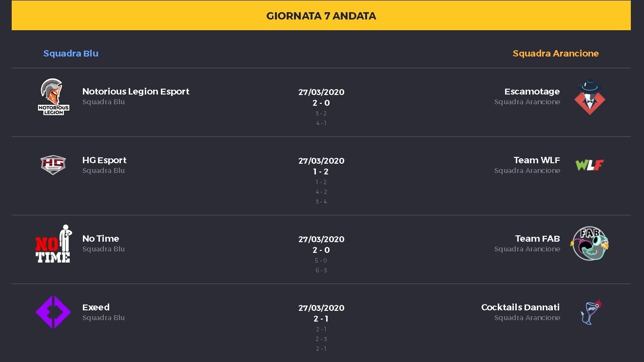Select the Squadra Blu column heading
Screen dimensions: 644x362
71,53
